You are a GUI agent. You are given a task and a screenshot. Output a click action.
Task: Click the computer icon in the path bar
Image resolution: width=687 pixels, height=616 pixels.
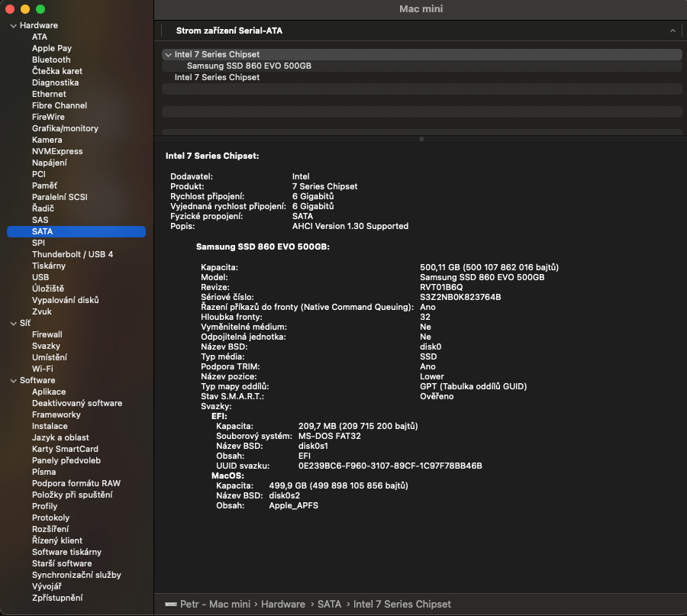pos(171,605)
